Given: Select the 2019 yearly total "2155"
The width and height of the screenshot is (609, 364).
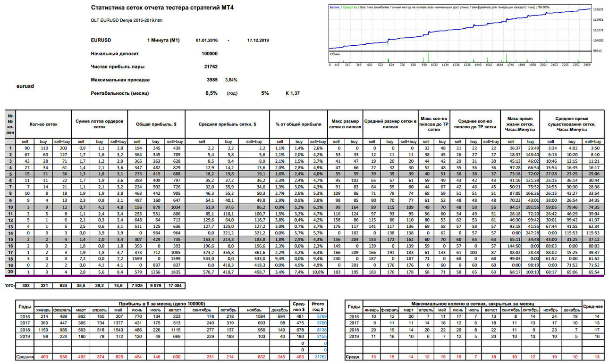Looking at the screenshot, I should pyautogui.click(x=321, y=336).
